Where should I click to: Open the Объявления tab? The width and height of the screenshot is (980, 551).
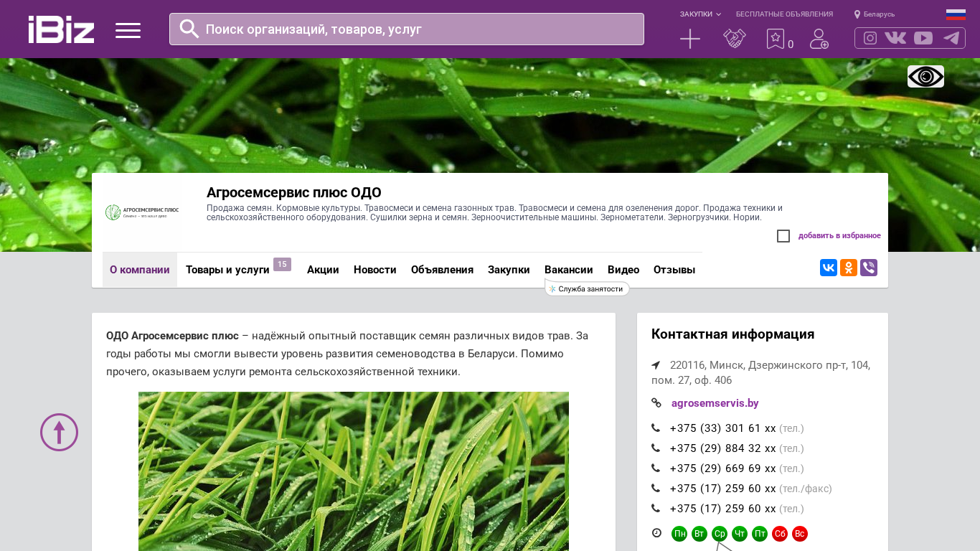point(442,270)
